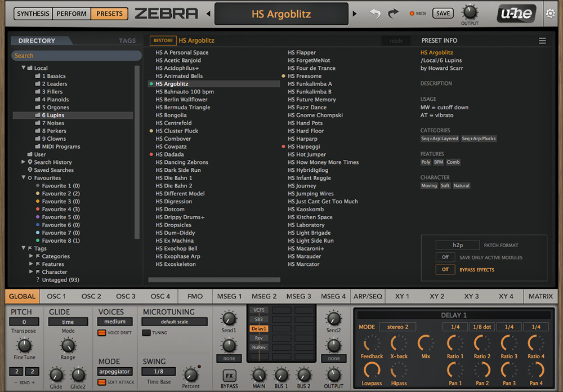Viewport: 563px width, 392px height.
Task: Open the Preset Info hamburger menu
Action: point(542,41)
